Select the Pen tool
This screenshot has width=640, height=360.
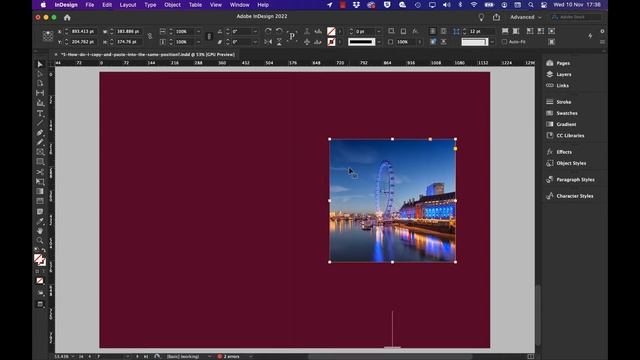tap(40, 133)
